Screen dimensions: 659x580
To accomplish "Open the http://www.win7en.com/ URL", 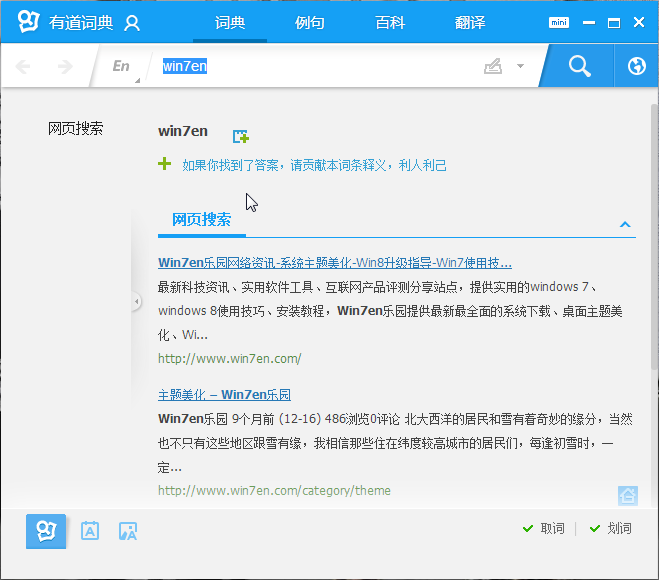I will click(229, 359).
